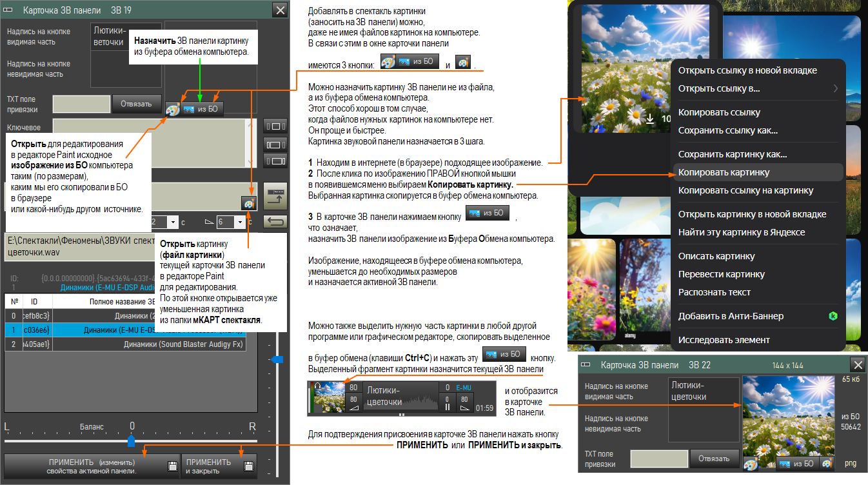This screenshot has width=868, height=485.
Task: Click the TXT поле привязки field in ЗВ 19
Action: tap(81, 104)
